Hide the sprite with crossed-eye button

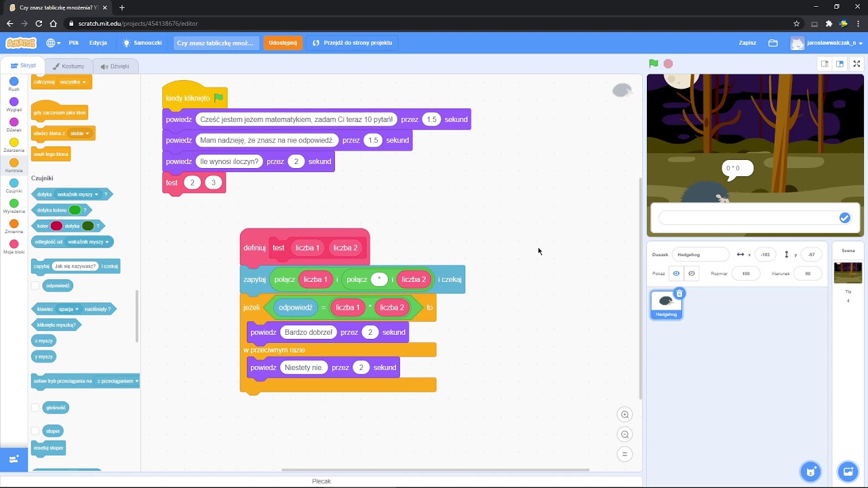click(x=692, y=273)
